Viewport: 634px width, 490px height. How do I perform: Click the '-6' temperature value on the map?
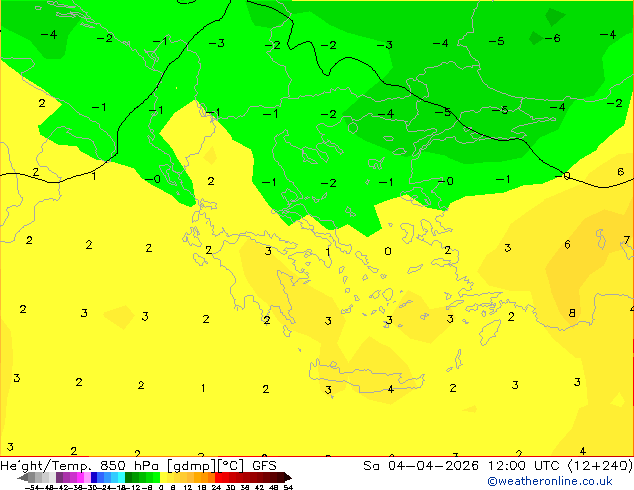pyautogui.click(x=552, y=38)
